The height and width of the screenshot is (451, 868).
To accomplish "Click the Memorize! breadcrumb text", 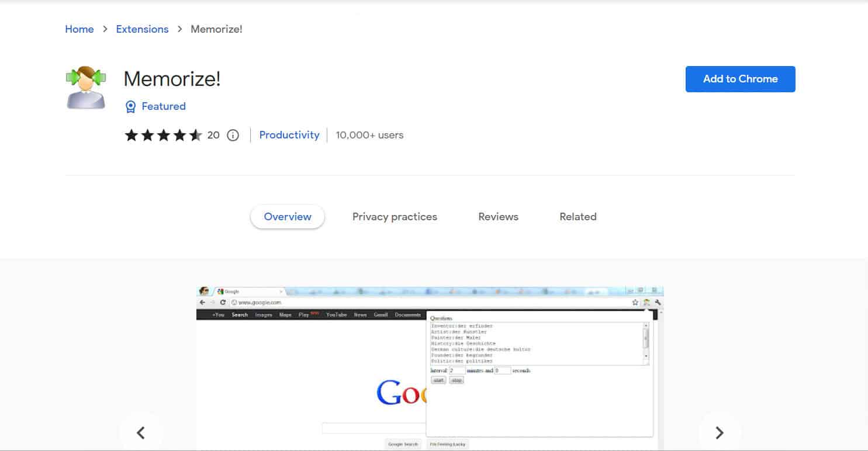I will 216,29.
